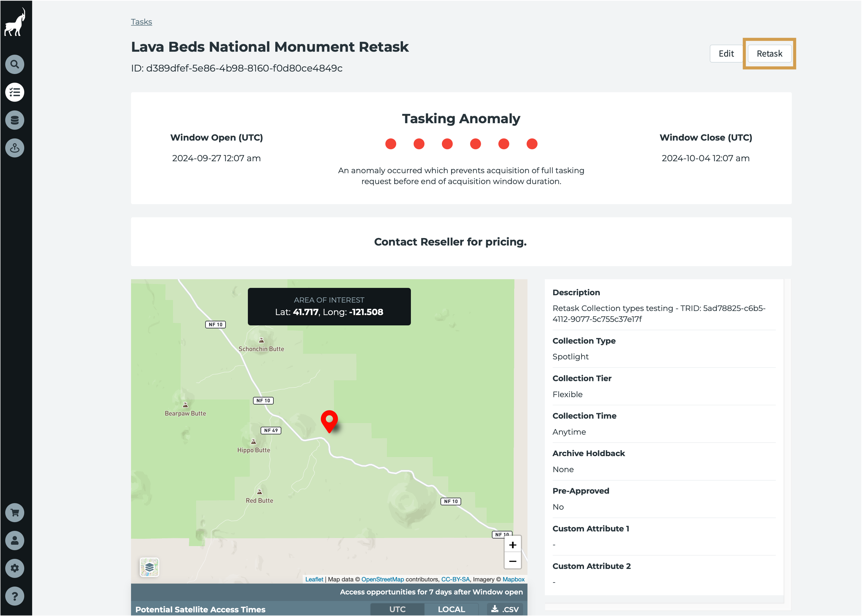Open the database archive sidebar icon
The width and height of the screenshot is (862, 616).
[x=15, y=120]
